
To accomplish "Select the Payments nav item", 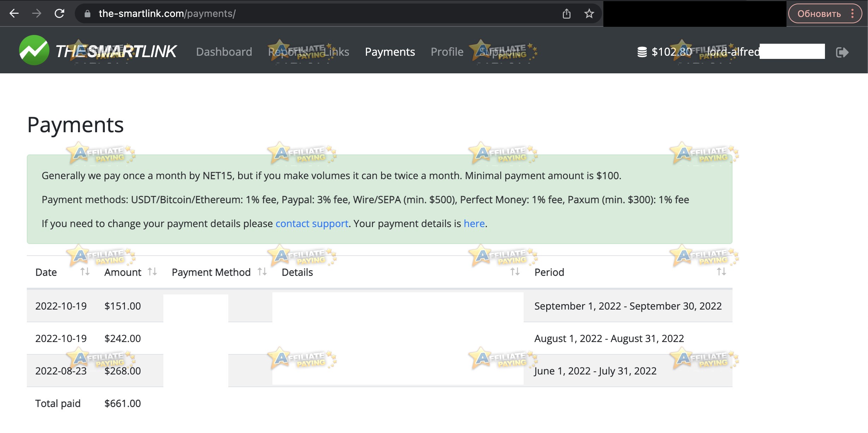I will click(390, 52).
